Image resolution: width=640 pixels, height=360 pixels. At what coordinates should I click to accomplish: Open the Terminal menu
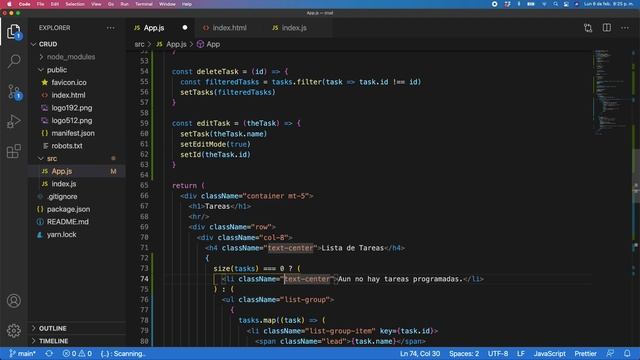coord(144,4)
